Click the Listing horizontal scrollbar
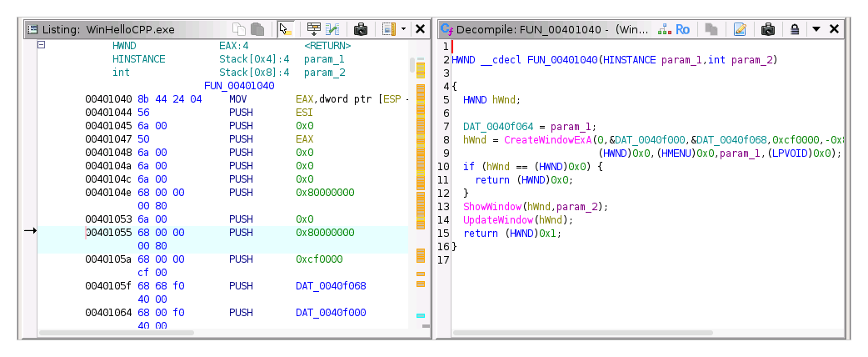 (117, 333)
